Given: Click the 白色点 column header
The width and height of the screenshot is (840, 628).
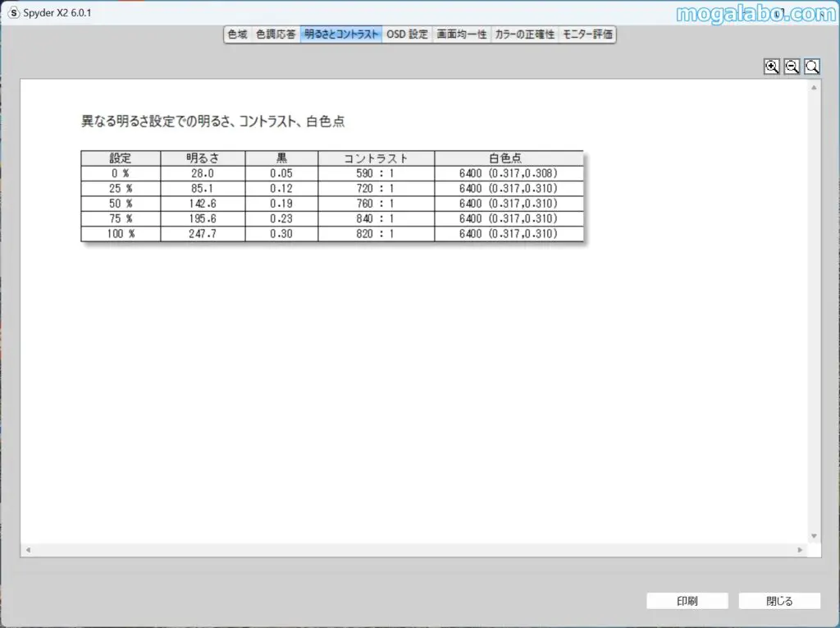Looking at the screenshot, I should tap(508, 158).
